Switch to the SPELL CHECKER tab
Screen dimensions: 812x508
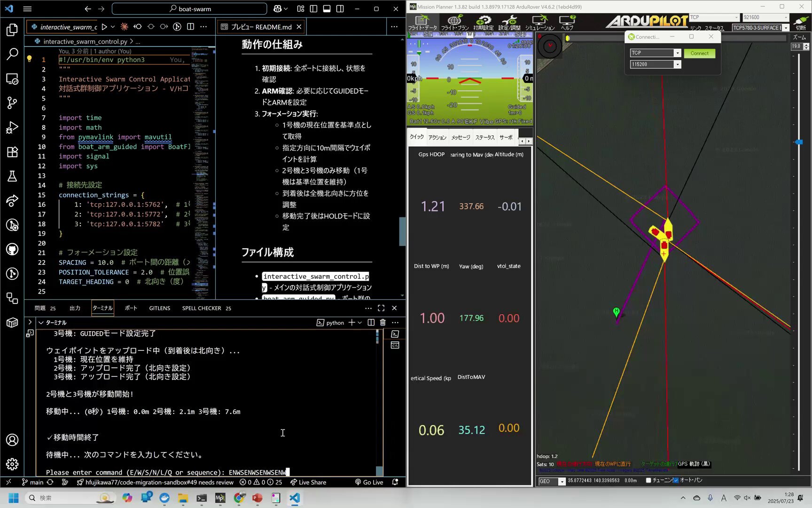(206, 308)
